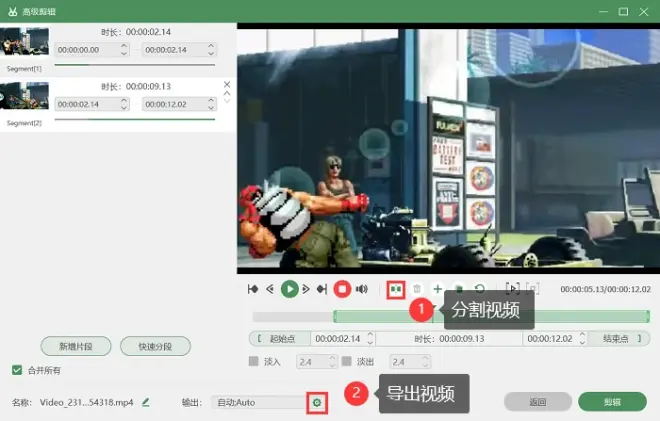This screenshot has width=660, height=421.
Task: Uncheck the 合并所有 merge-all checkbox
Action: [17, 370]
